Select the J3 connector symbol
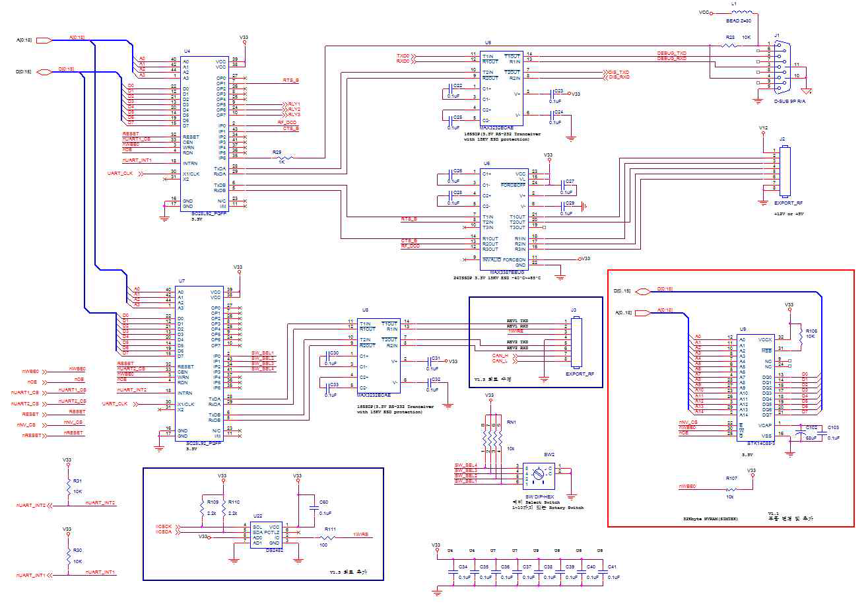This screenshot has height=610, width=868. (576, 342)
